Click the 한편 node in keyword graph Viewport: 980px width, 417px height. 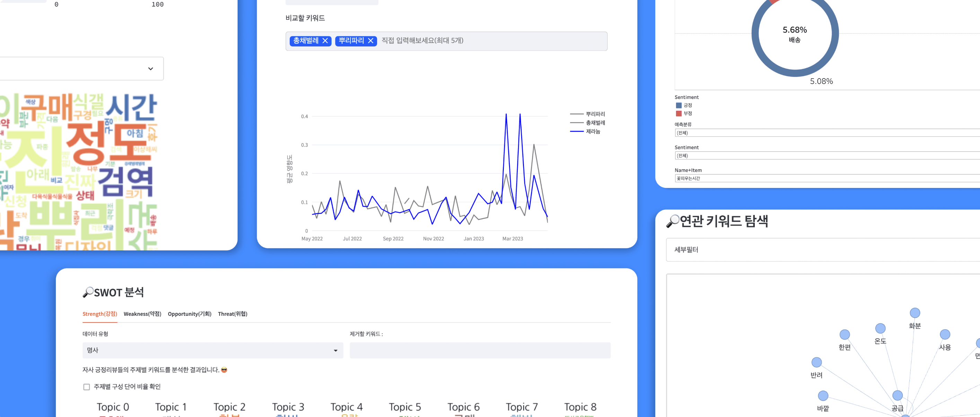(845, 335)
